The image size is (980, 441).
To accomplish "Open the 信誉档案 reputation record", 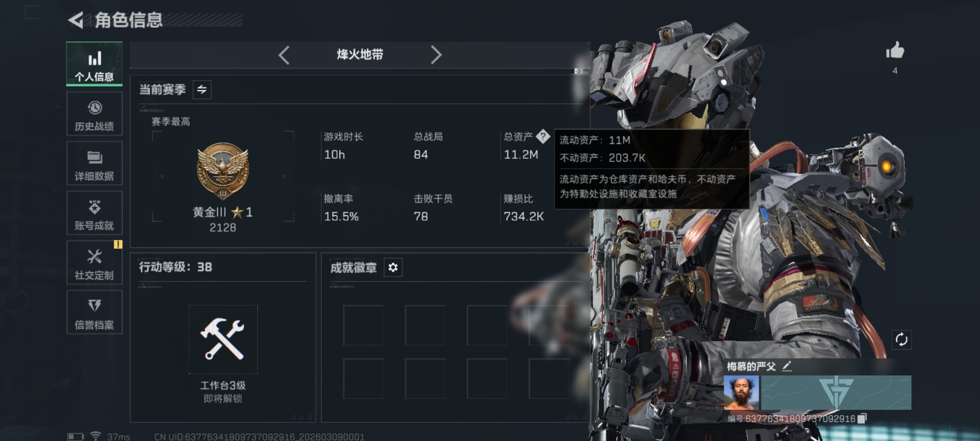I will pyautogui.click(x=94, y=312).
